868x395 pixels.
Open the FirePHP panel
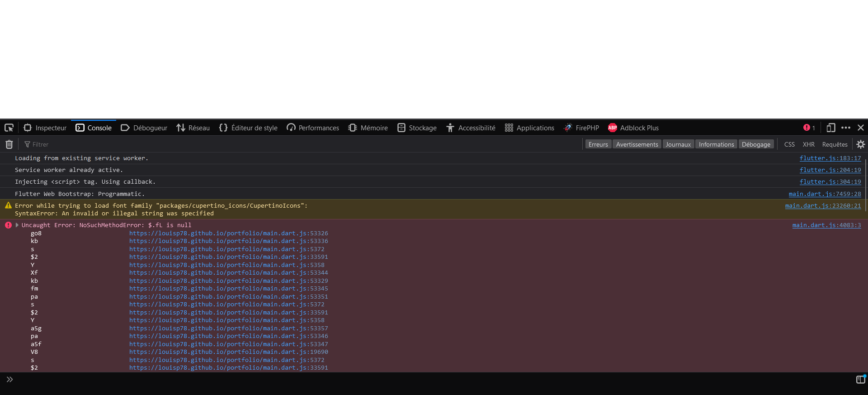[x=581, y=128]
